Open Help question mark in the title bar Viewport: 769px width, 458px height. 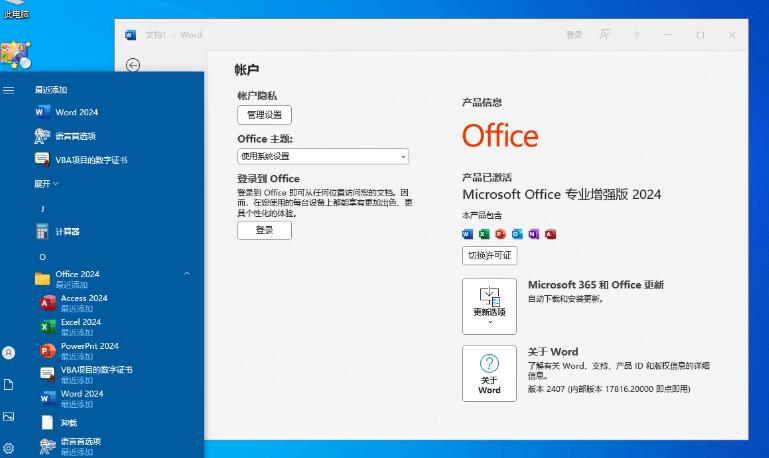tap(637, 35)
